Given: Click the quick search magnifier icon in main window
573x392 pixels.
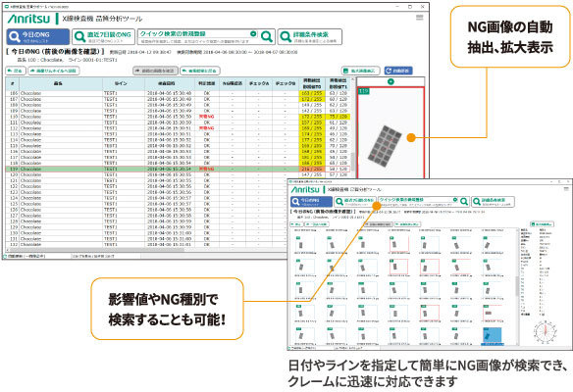Looking at the screenshot, I should [267, 36].
